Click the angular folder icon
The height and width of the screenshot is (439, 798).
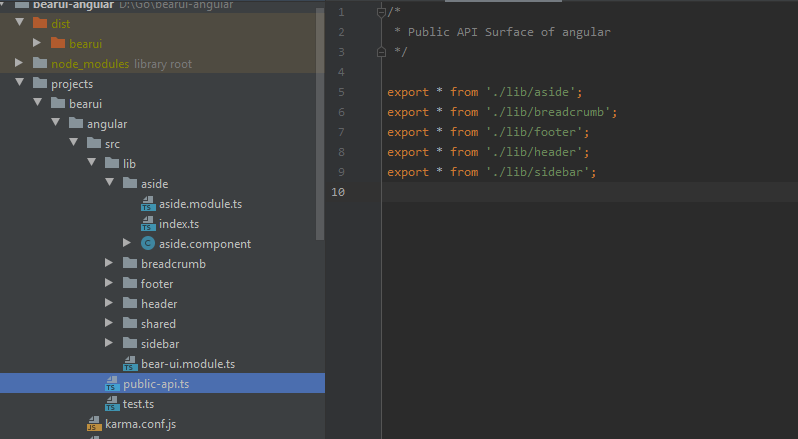[x=76, y=123]
